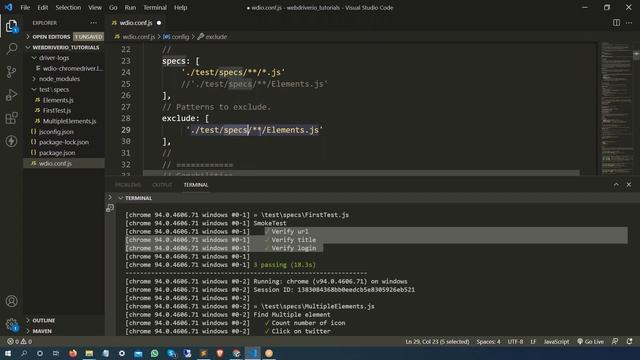Open the Explorer view in activity bar
Viewport: 640px width, 360px height.
coord(11,26)
